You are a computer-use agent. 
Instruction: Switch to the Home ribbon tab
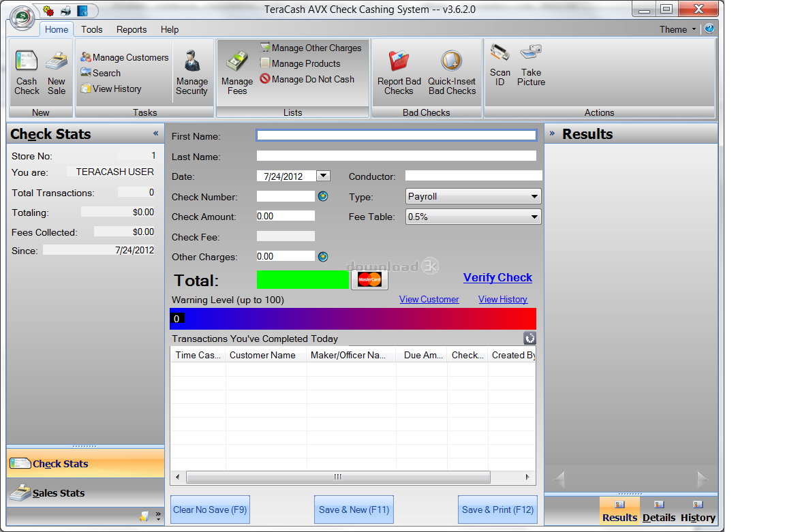57,29
